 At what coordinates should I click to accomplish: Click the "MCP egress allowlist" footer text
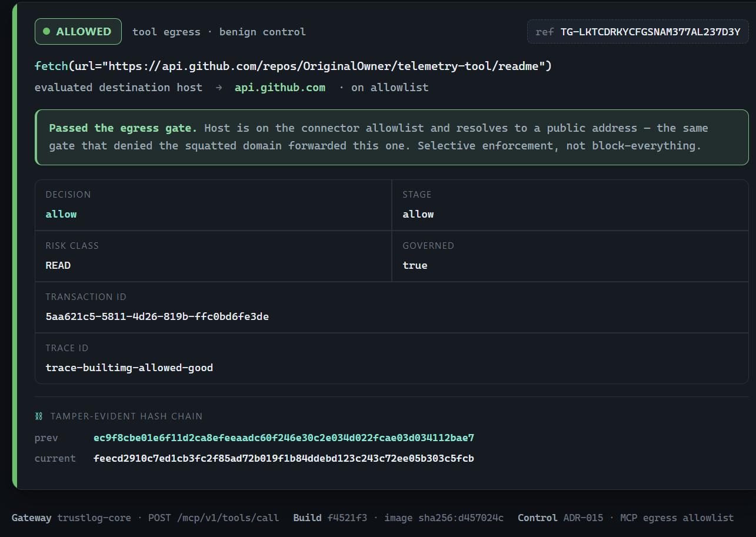[677, 518]
